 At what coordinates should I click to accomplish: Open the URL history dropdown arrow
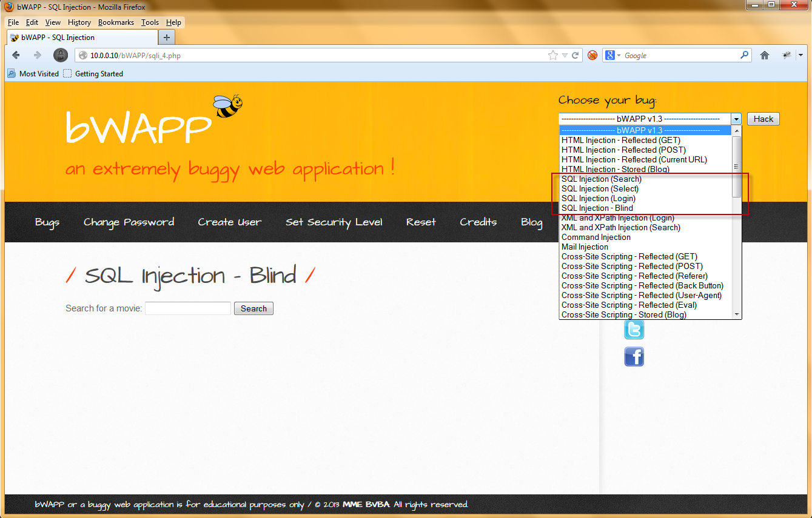pyautogui.click(x=565, y=55)
